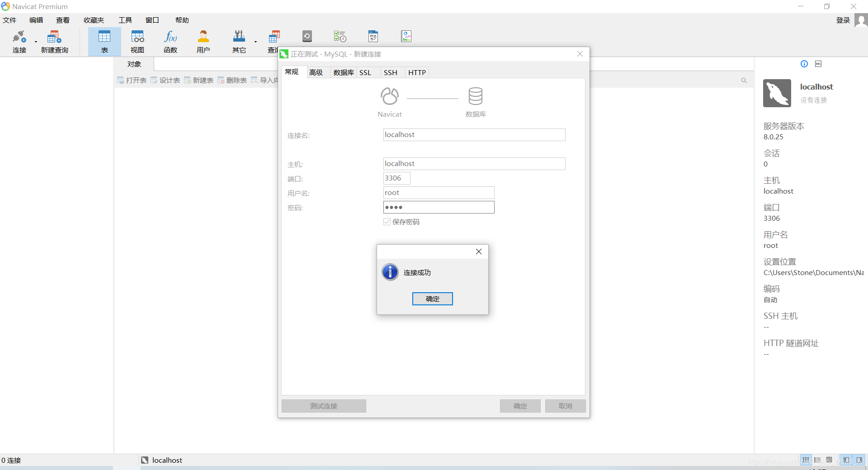Click the 密码 (Password) input field
Screen dimensions: 868x470
[x=439, y=207]
